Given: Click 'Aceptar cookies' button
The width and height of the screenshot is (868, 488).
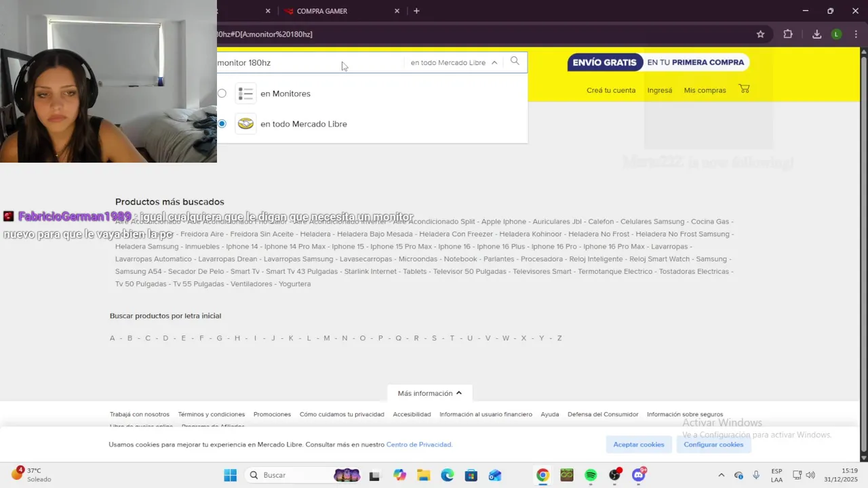Looking at the screenshot, I should pos(639,445).
